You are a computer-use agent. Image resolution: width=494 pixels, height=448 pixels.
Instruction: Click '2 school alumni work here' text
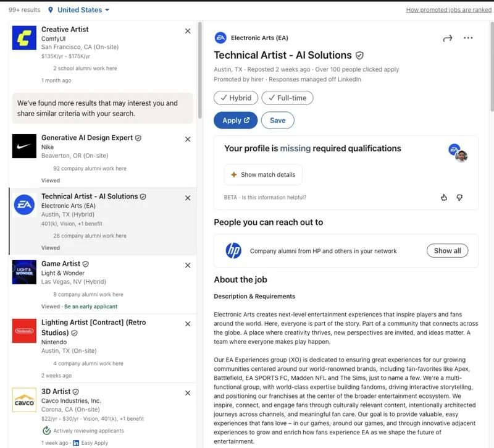(85, 68)
